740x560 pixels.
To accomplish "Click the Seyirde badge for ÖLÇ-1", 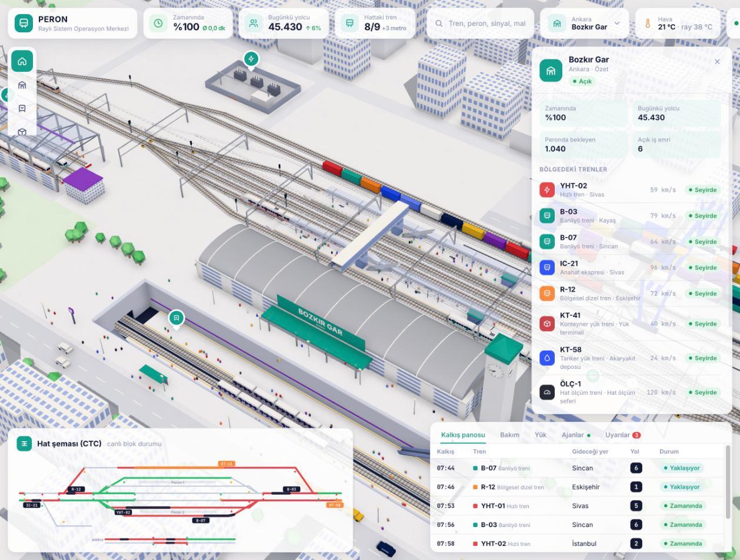I will pyautogui.click(x=703, y=392).
